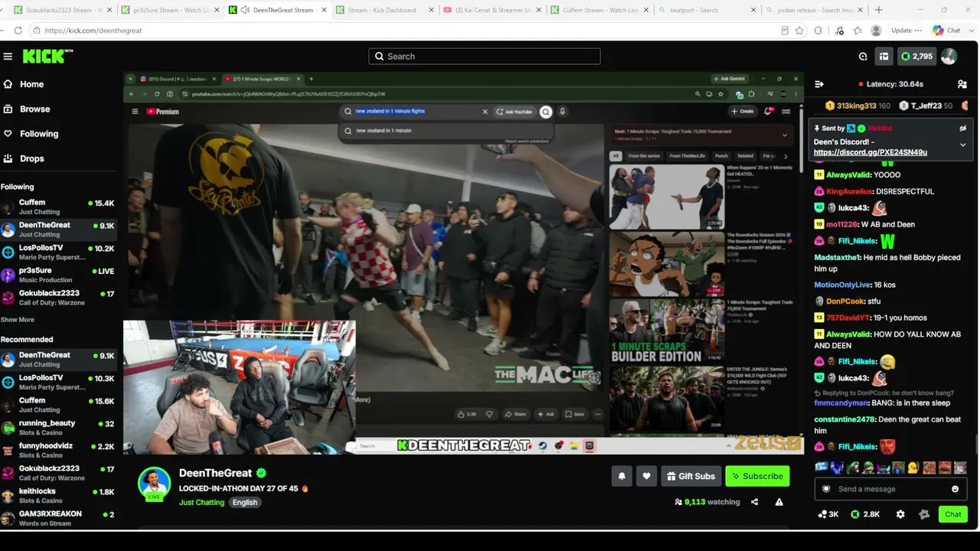This screenshot has height=551, width=980.
Task: Open 313king313 on the gift leaderboard
Action: pos(857,106)
